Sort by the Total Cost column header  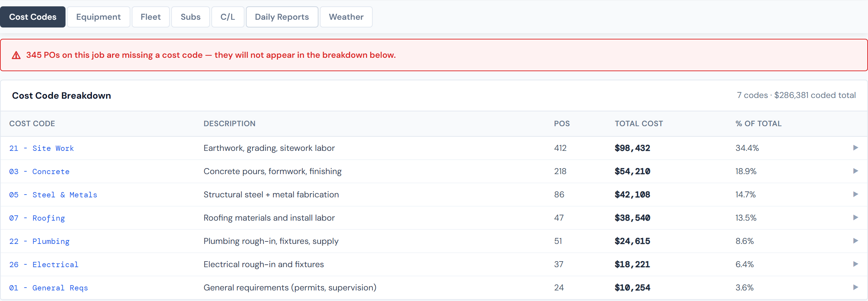coord(639,124)
